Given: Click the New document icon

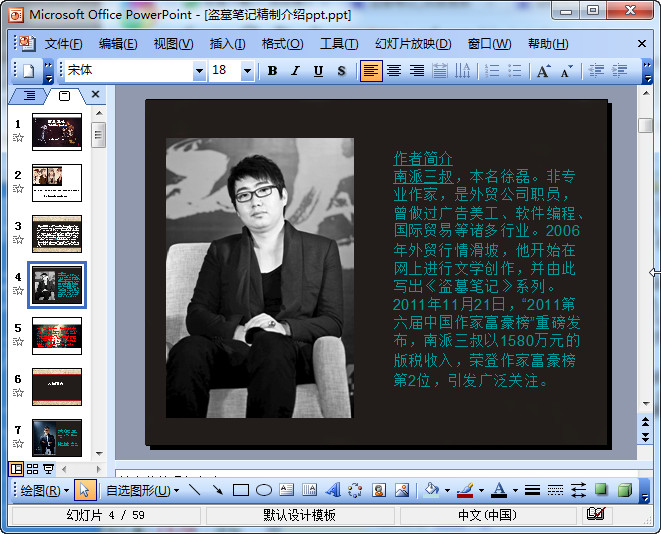Looking at the screenshot, I should (x=28, y=71).
